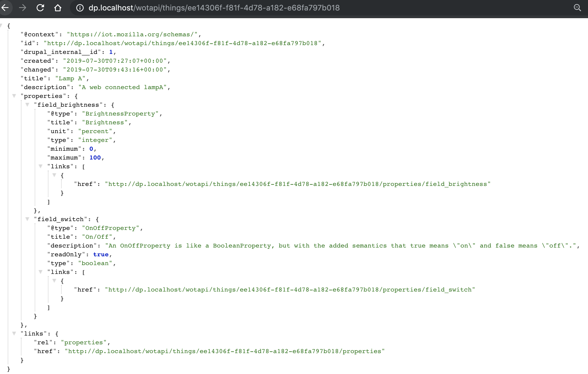The image size is (588, 374).
Task: Open the field_brightness href URL
Action: (298, 184)
